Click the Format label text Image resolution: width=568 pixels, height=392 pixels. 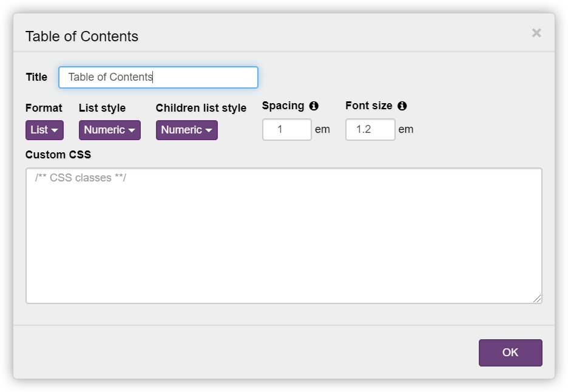44,108
